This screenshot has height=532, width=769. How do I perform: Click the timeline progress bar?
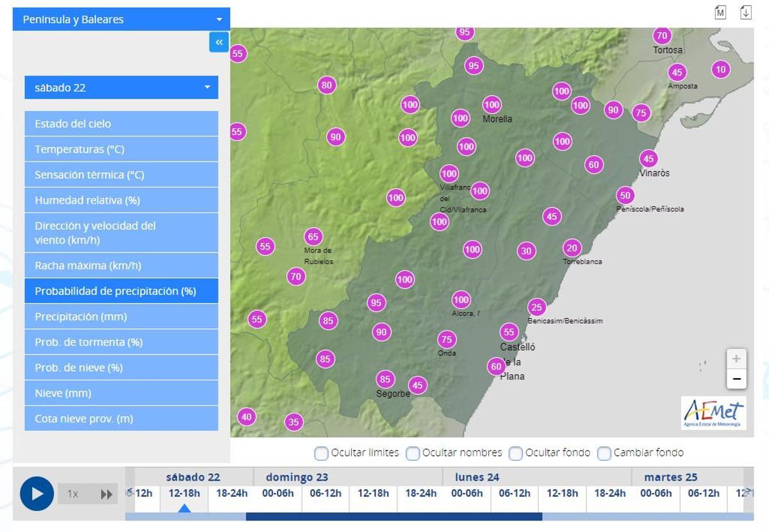(x=393, y=517)
